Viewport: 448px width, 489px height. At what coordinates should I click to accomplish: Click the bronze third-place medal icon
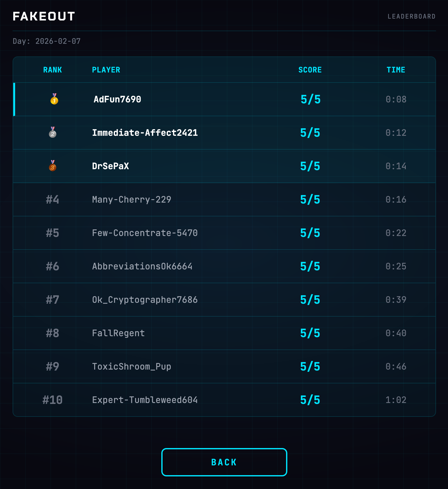(x=53, y=166)
